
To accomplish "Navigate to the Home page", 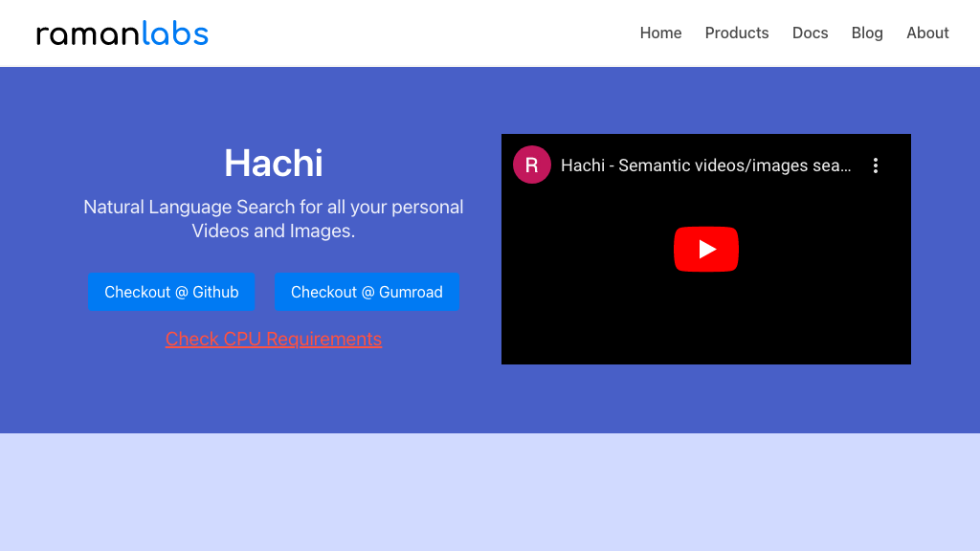I will (x=660, y=33).
